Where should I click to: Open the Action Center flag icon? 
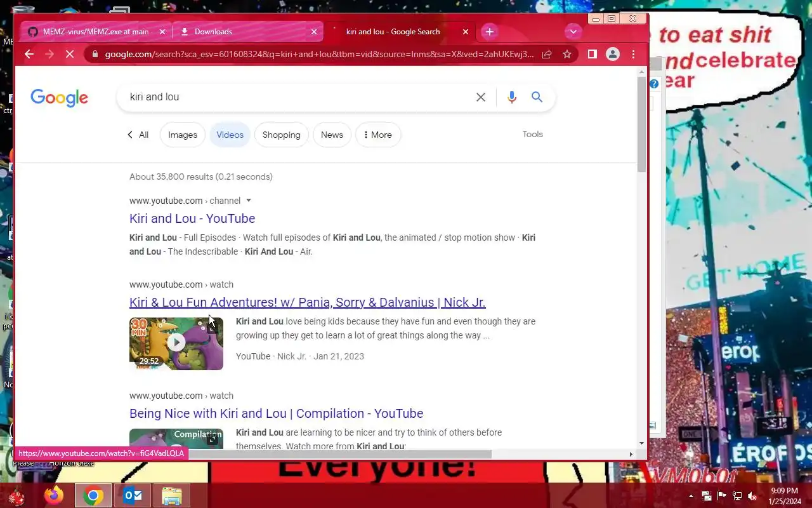pyautogui.click(x=721, y=496)
